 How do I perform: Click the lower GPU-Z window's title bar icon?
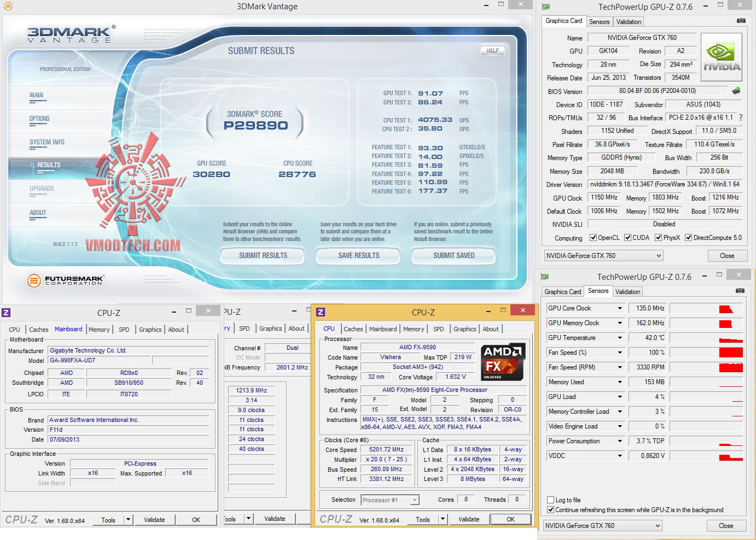[544, 277]
